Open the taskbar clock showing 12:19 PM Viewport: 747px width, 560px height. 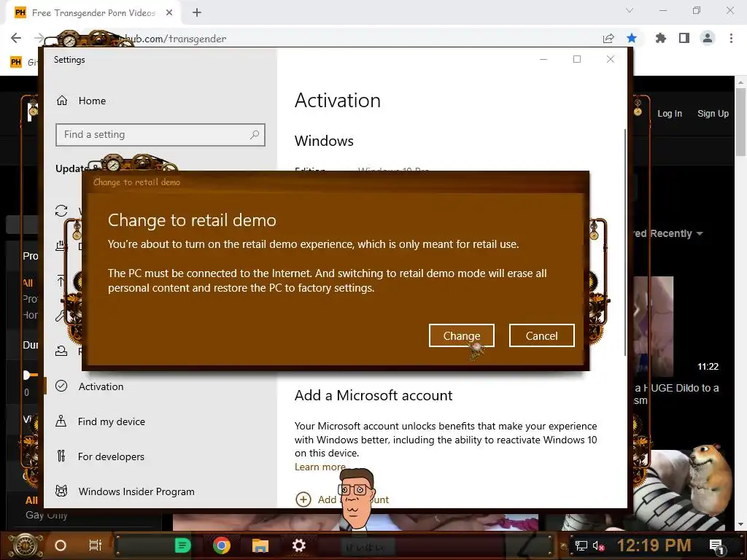[x=654, y=545]
